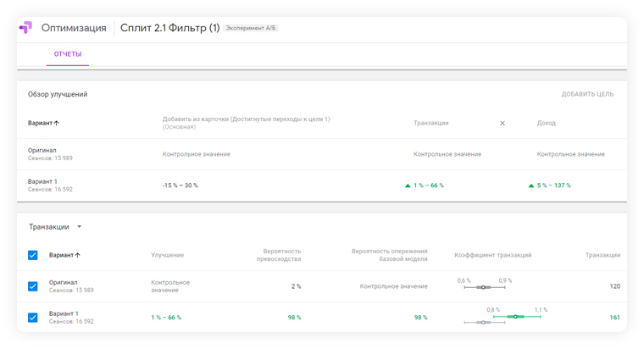Click green up arrow next to 5 % – 137 %
This screenshot has height=349, width=644.
[x=531, y=186]
